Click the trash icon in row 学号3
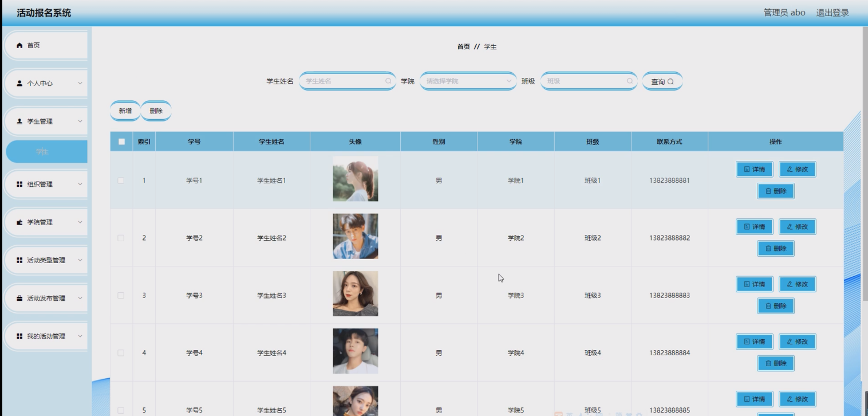Viewport: 868px width, 416px height. coord(768,306)
